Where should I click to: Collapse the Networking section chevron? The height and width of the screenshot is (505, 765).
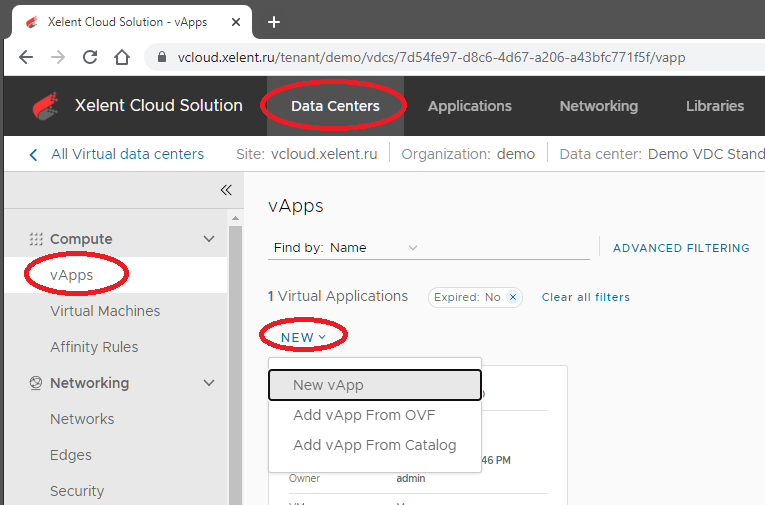point(209,383)
